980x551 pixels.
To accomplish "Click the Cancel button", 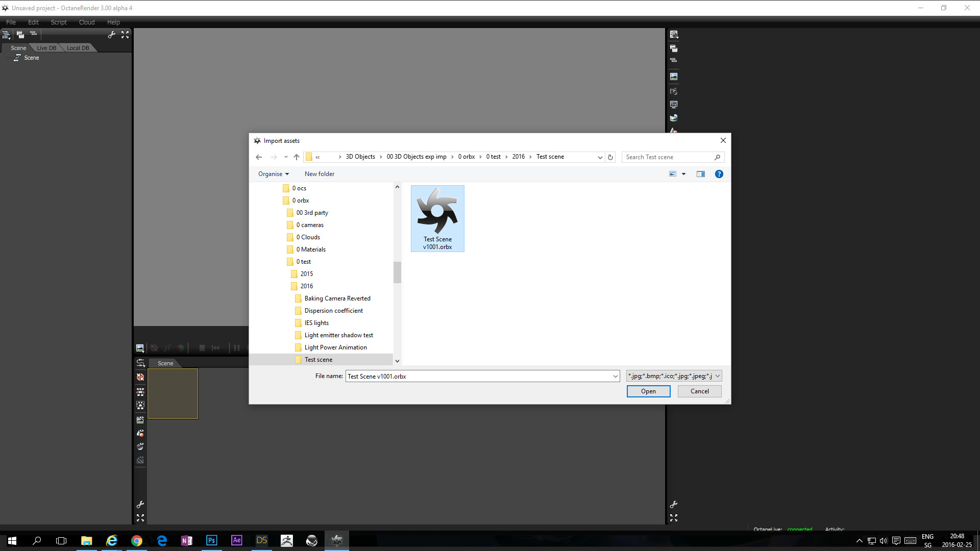I will (699, 391).
